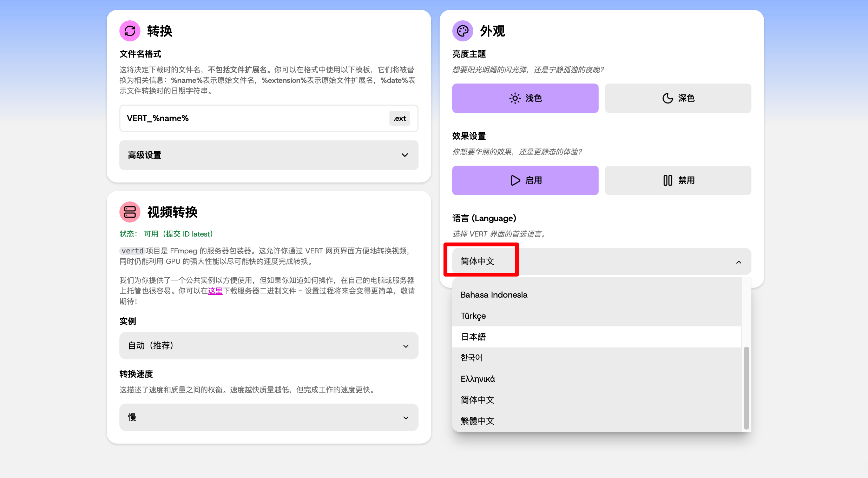Open the 这里 download link
868x478 pixels.
pyautogui.click(x=215, y=291)
